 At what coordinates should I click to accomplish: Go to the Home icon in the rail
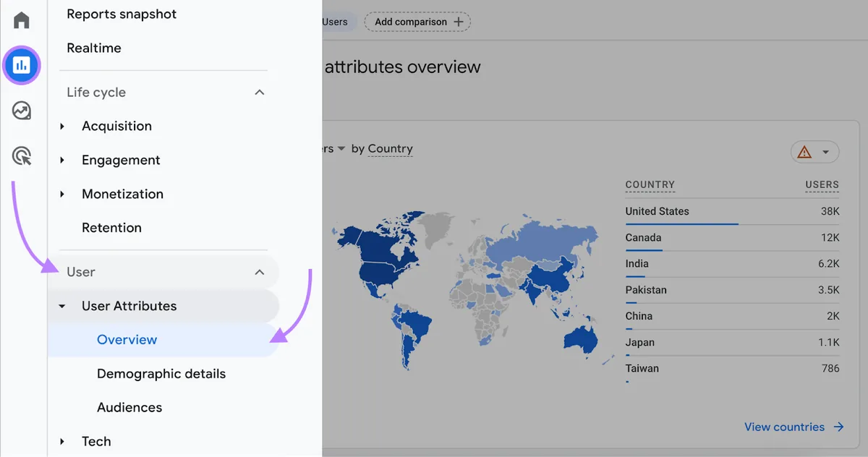click(22, 20)
